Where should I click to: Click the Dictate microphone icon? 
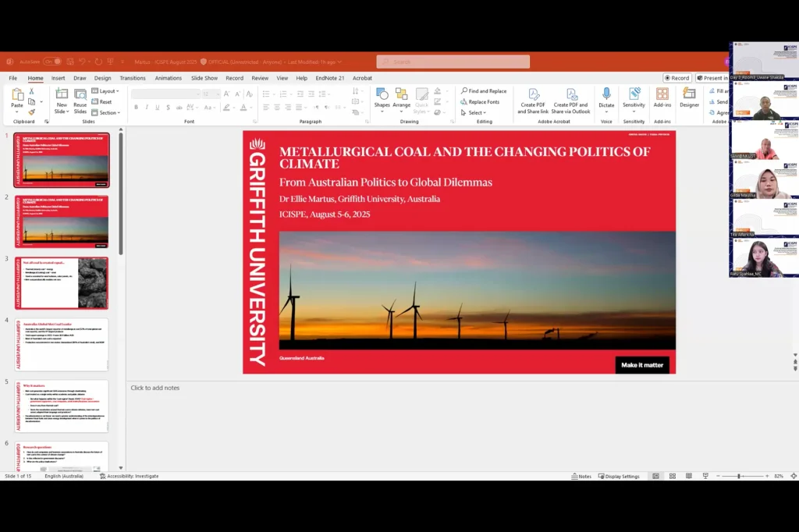tap(606, 94)
